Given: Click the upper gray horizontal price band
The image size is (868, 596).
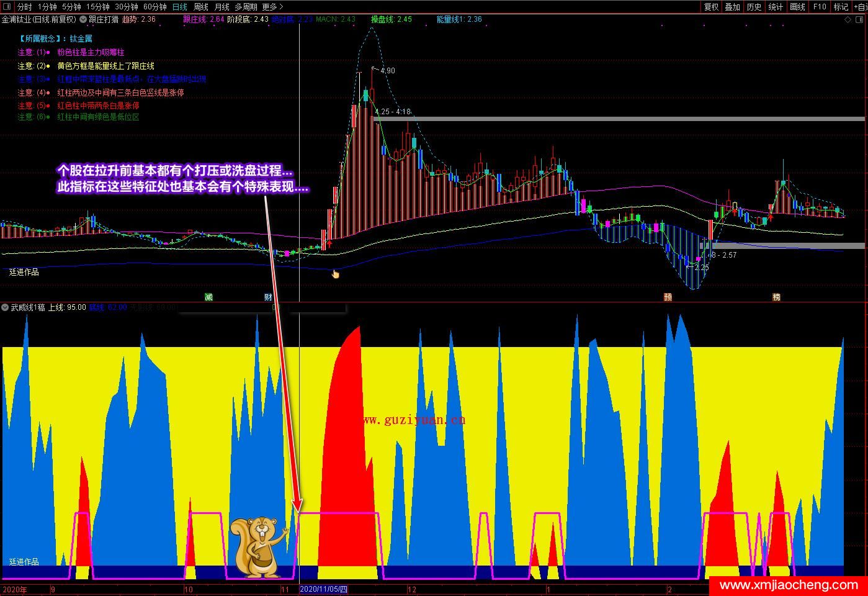Looking at the screenshot, I should (620, 119).
